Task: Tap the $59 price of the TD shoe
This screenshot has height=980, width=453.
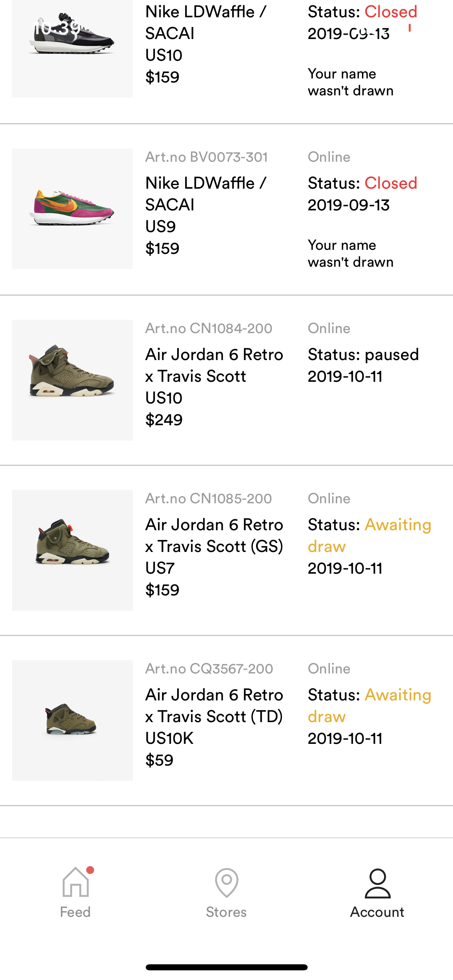Action: point(159,760)
